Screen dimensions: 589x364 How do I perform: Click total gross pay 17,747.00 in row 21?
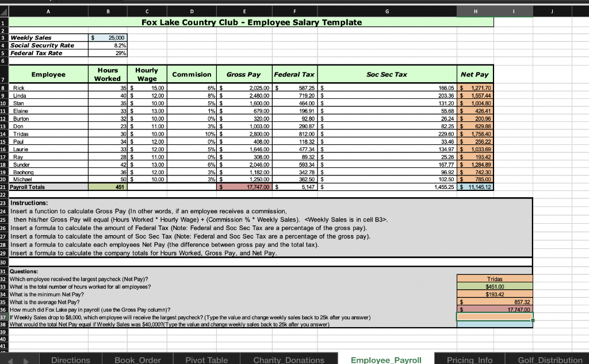click(x=244, y=187)
